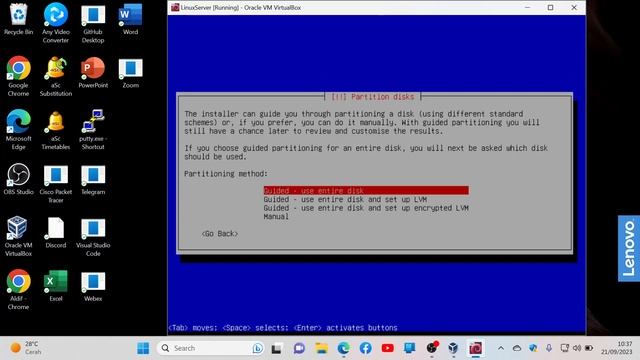Viewport: 640px width, 360px height.
Task: Select 'Manual' partitioning method
Action: tap(276, 217)
